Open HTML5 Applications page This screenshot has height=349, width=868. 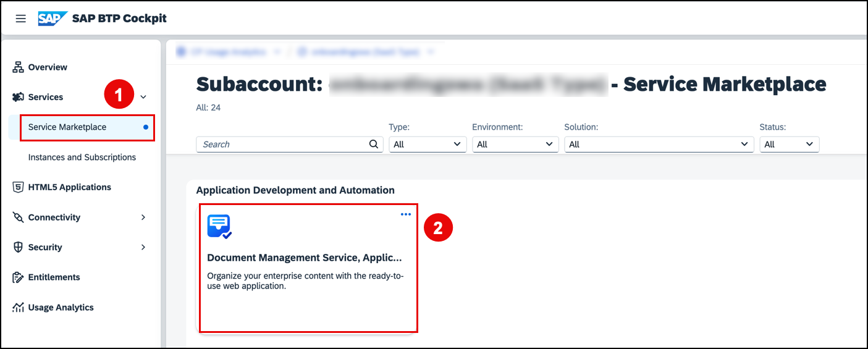click(x=70, y=187)
